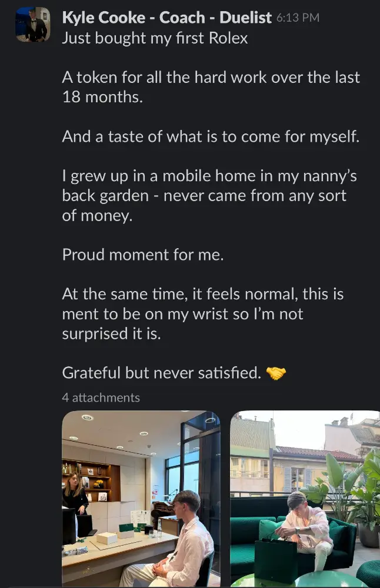
Task: Click the "Grateful but never satisfied." text
Action: 161,373
